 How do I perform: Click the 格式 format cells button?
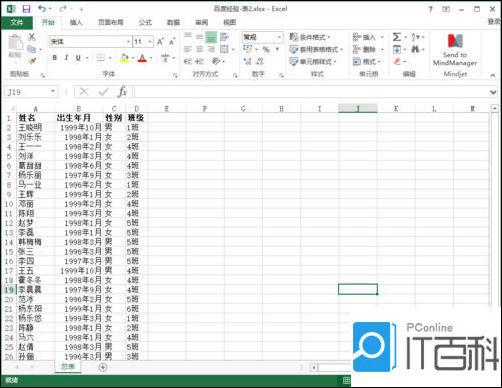pos(368,62)
